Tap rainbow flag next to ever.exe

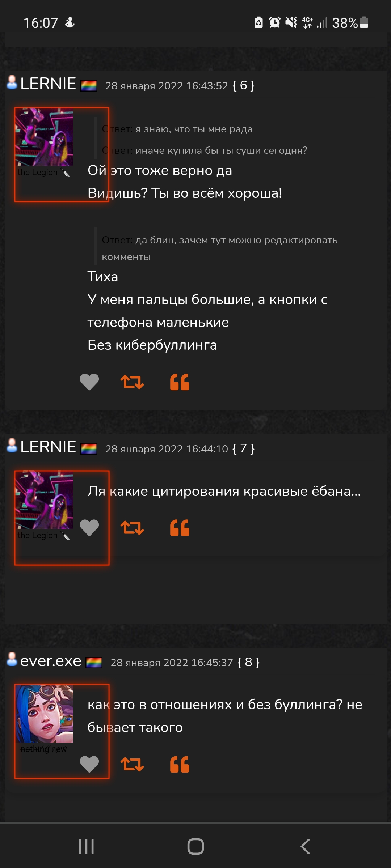(94, 663)
